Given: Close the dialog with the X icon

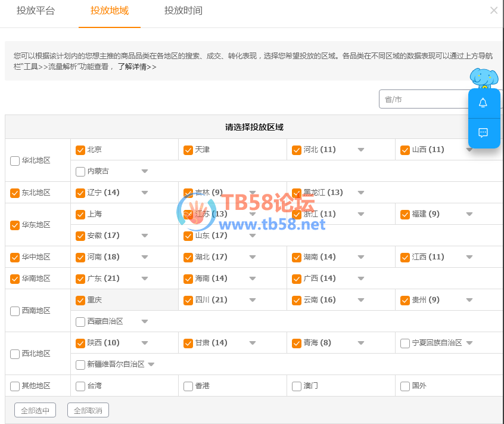Looking at the screenshot, I should [493, 10].
